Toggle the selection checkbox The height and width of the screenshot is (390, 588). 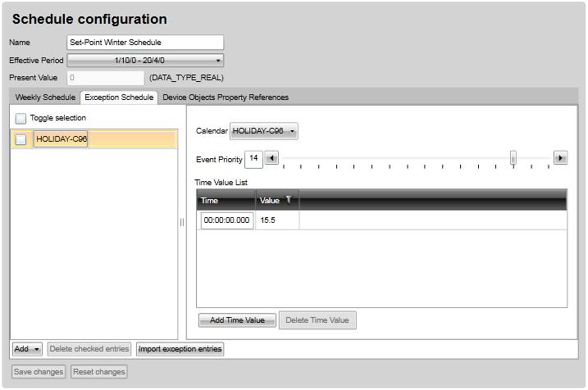pyautogui.click(x=21, y=118)
